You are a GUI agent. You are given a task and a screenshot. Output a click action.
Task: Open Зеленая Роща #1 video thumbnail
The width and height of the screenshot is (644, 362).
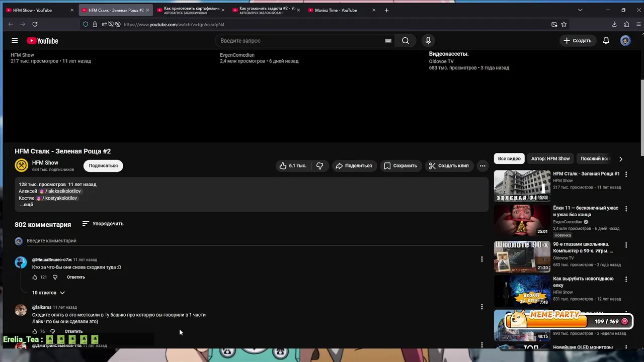tap(522, 186)
